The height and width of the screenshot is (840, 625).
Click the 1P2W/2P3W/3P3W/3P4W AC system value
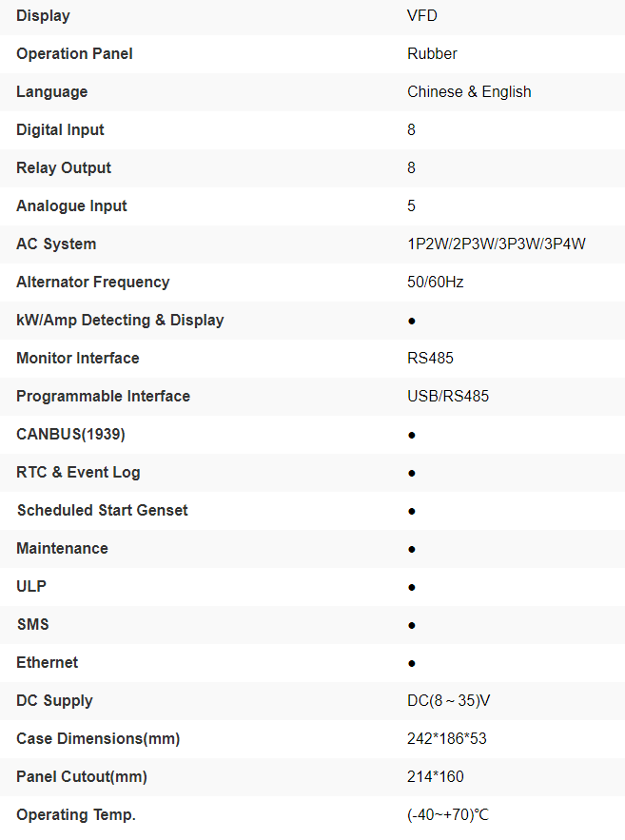tap(497, 244)
